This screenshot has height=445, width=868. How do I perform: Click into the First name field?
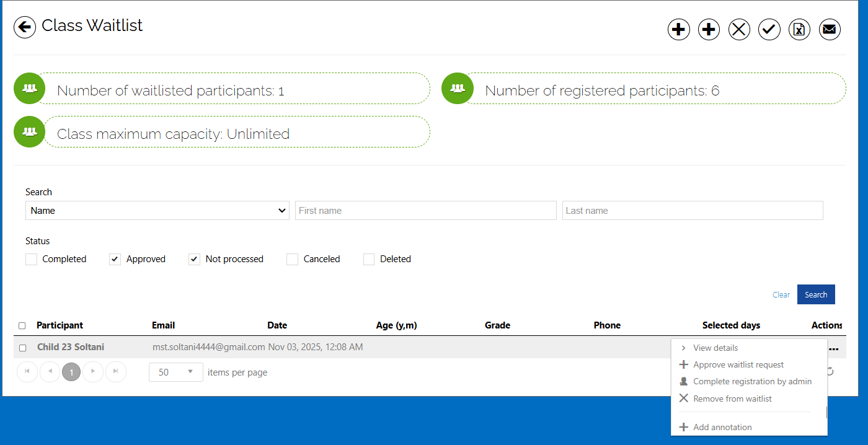(425, 211)
